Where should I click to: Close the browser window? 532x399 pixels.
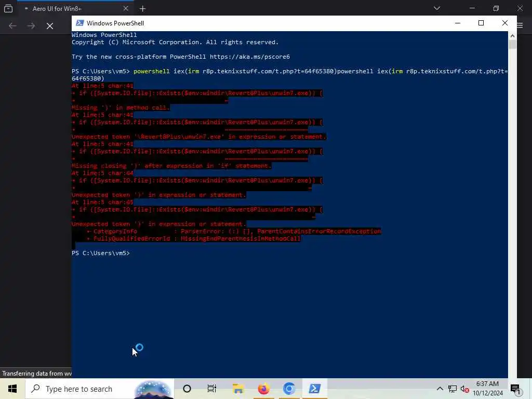point(520,8)
